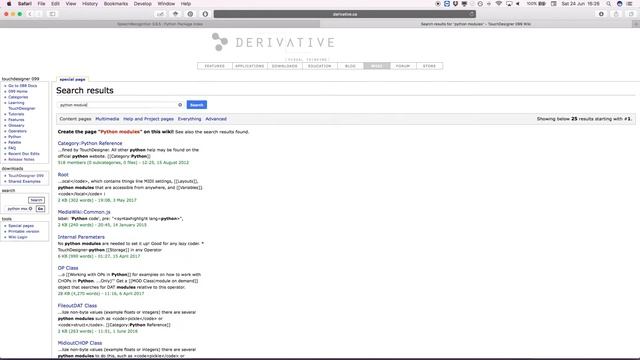640x360 pixels.
Task: Click the battery status indicator
Action: (x=536, y=4)
